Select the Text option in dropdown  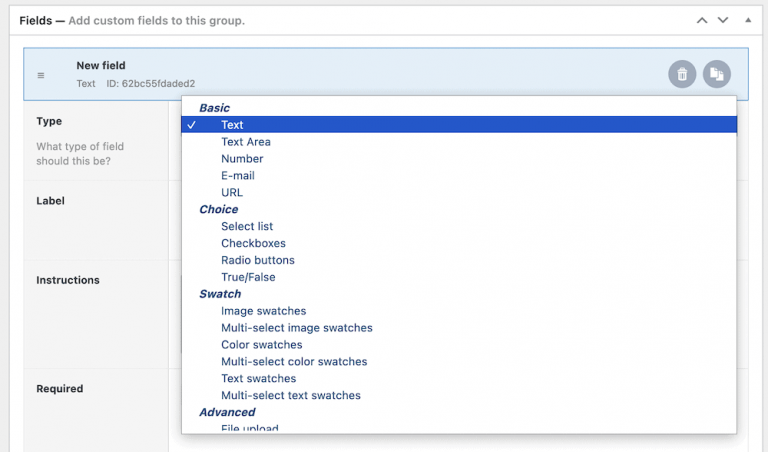[x=232, y=125]
